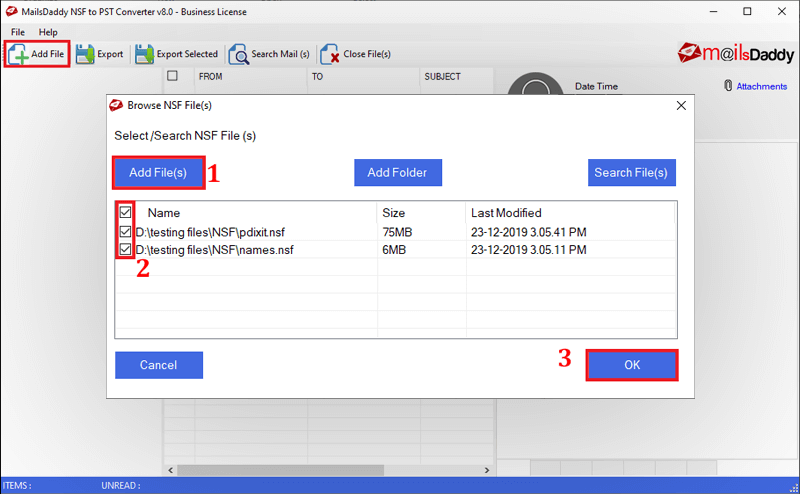800x494 pixels.
Task: Click Cancel in Browse NSF dialog
Action: point(159,365)
